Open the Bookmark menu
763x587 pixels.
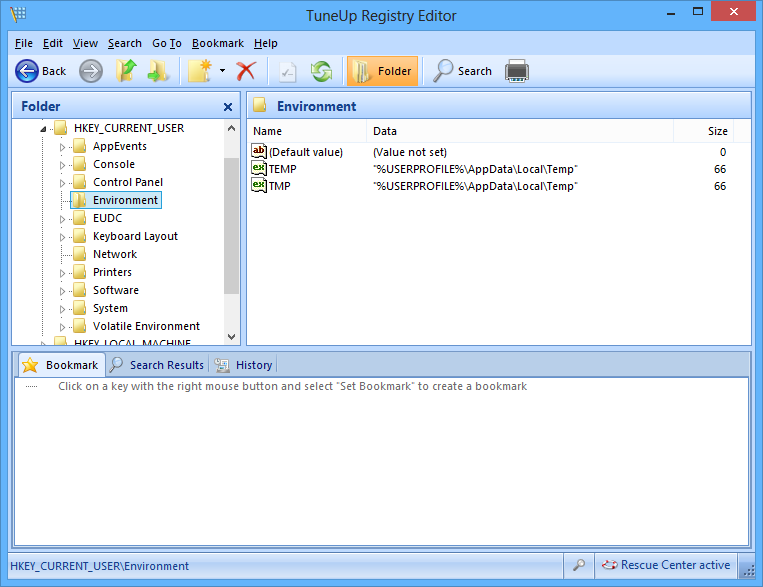(x=218, y=43)
